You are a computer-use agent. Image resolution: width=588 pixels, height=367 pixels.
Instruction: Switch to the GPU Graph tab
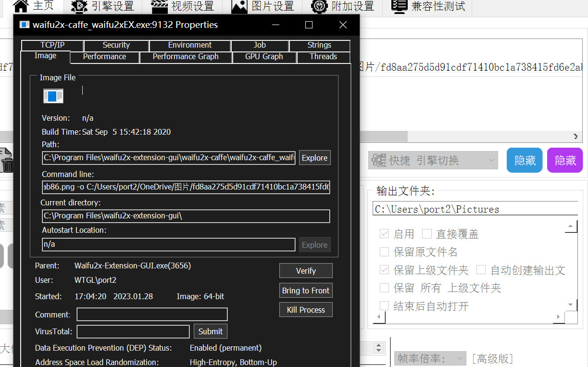pyautogui.click(x=264, y=57)
